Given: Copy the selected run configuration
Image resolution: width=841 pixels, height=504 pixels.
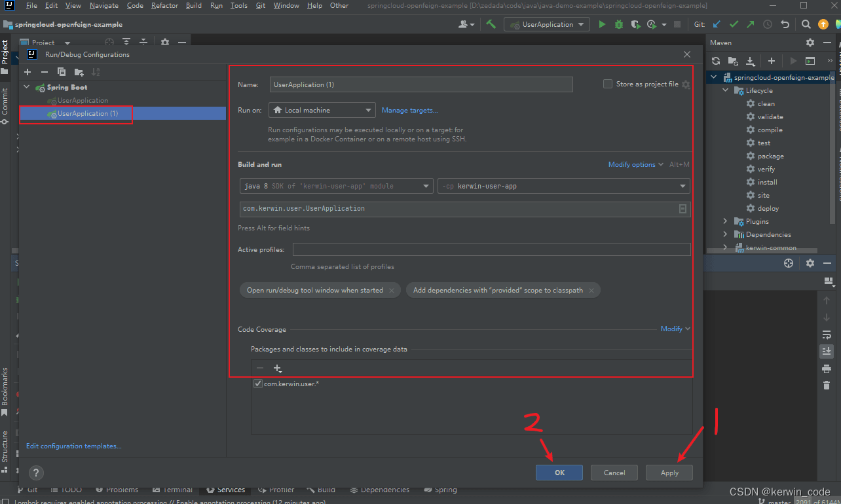Looking at the screenshot, I should click(62, 72).
